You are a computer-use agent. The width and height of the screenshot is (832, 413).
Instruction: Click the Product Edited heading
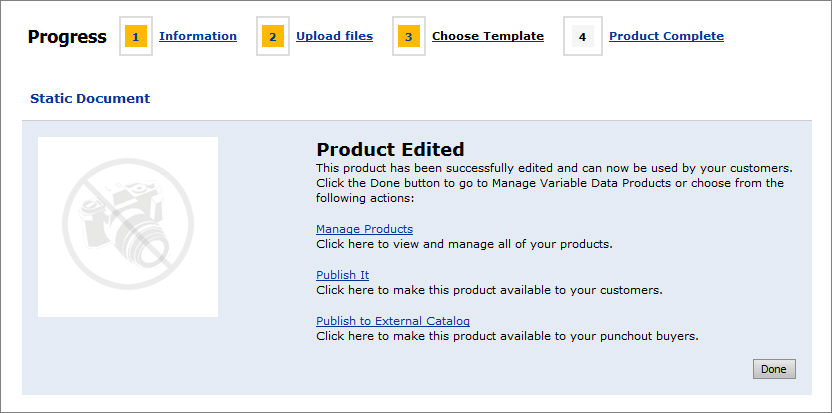tap(390, 150)
